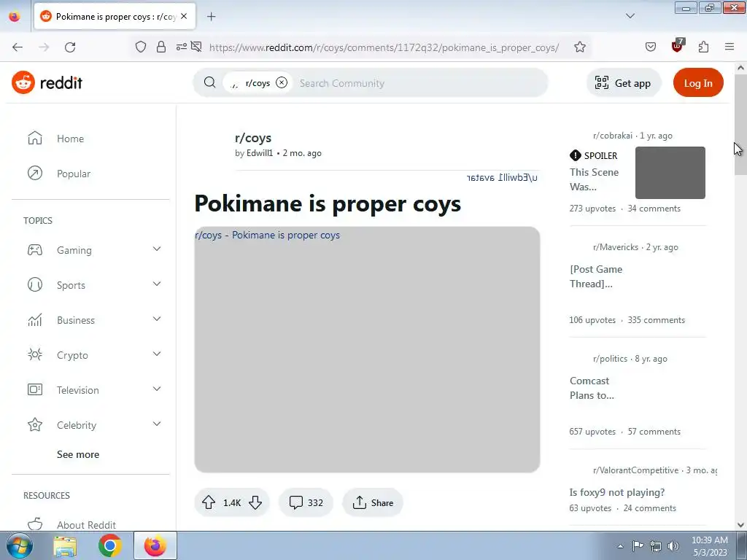
Task: Open the 'This Scene Was...' post
Action: (x=594, y=179)
